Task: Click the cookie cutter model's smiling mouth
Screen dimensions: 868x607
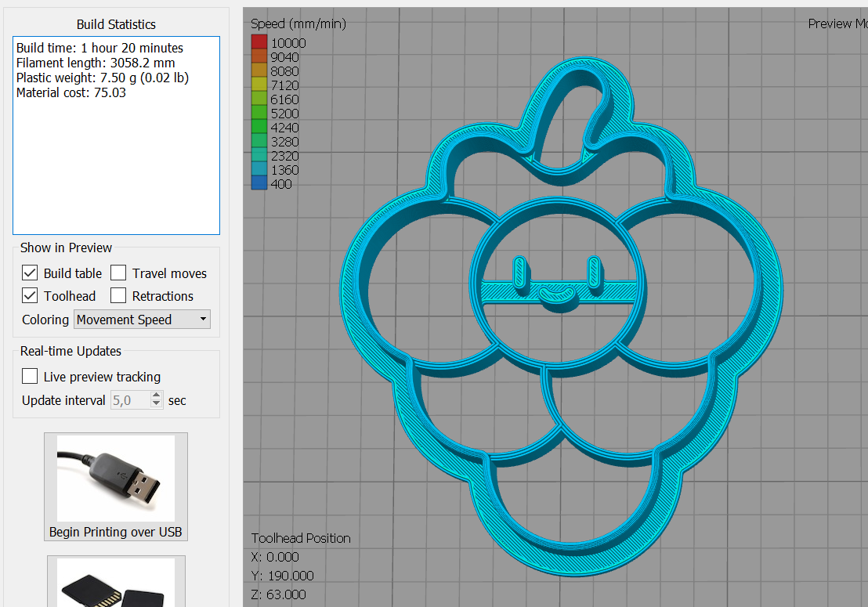Action: [x=558, y=294]
